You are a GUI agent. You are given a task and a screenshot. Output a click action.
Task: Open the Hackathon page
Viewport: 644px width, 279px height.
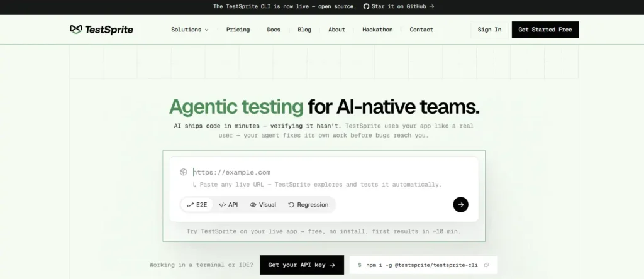coord(377,30)
